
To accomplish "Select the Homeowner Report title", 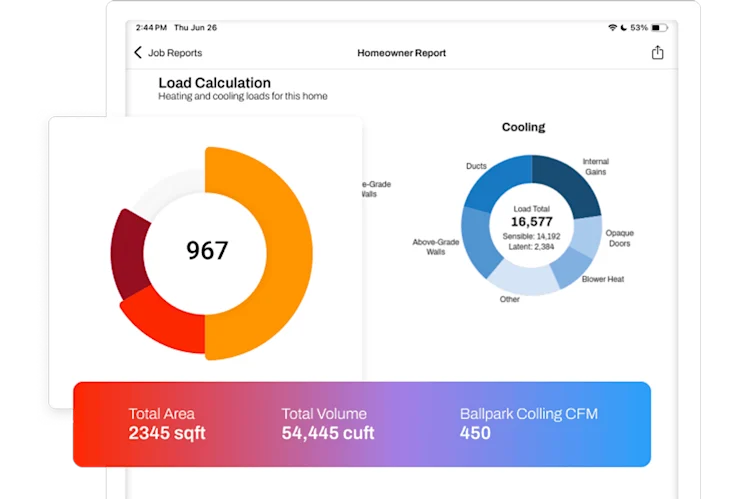I will point(401,53).
